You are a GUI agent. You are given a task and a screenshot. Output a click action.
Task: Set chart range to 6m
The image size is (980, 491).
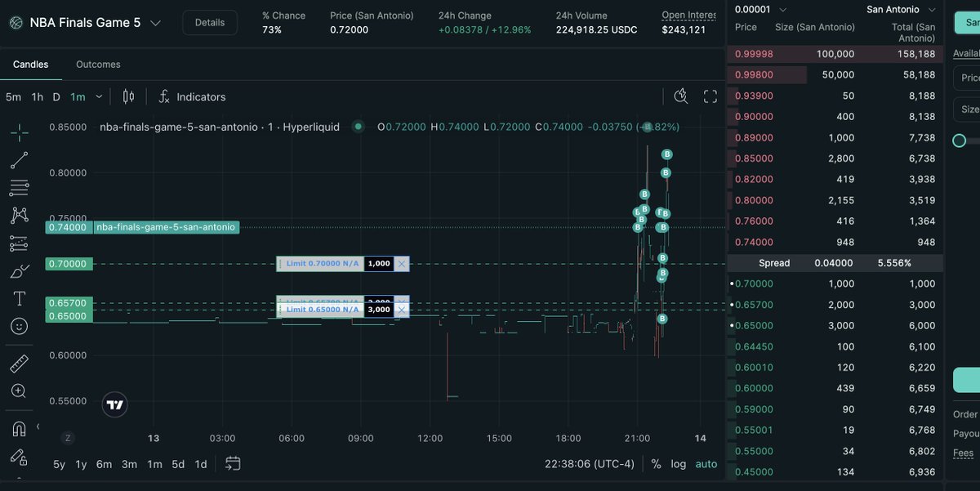(104, 464)
